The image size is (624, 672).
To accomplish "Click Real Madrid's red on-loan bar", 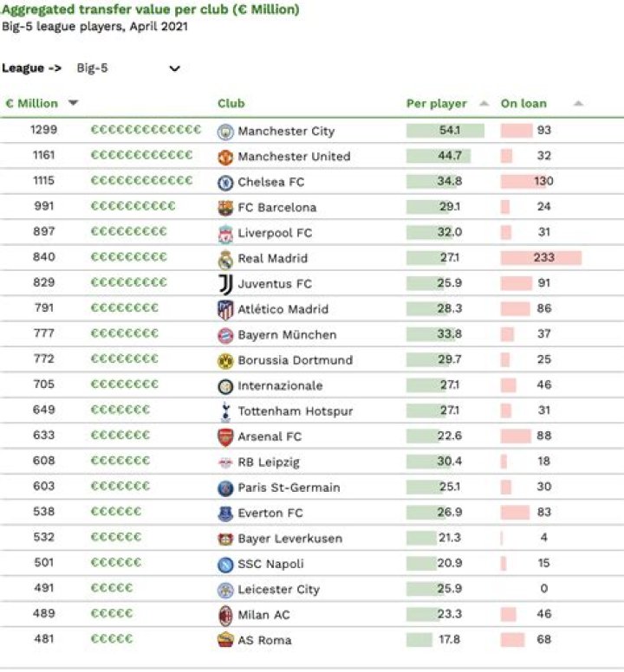I will tap(541, 258).
